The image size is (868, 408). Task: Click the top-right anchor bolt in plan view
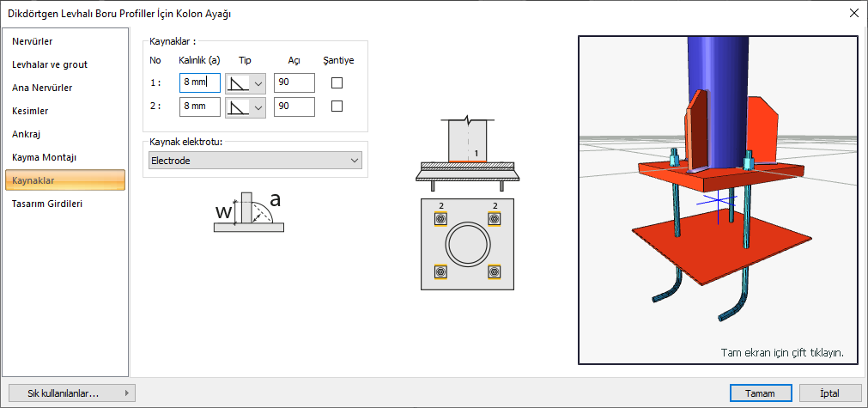[x=495, y=219]
